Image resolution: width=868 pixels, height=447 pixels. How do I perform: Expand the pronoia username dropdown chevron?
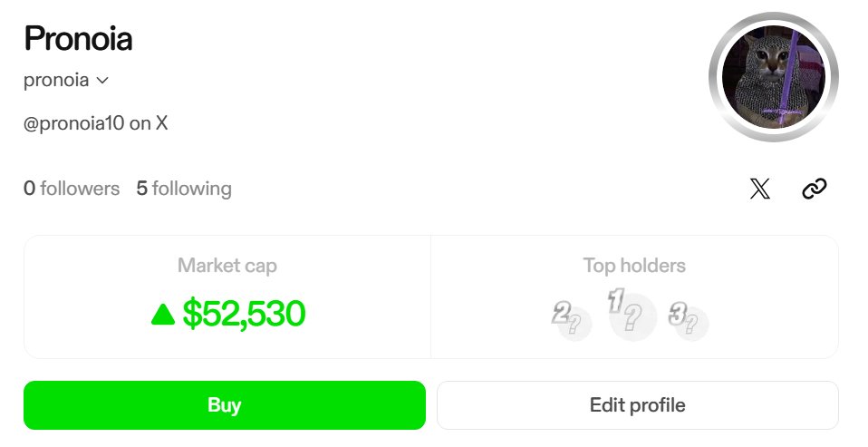101,81
